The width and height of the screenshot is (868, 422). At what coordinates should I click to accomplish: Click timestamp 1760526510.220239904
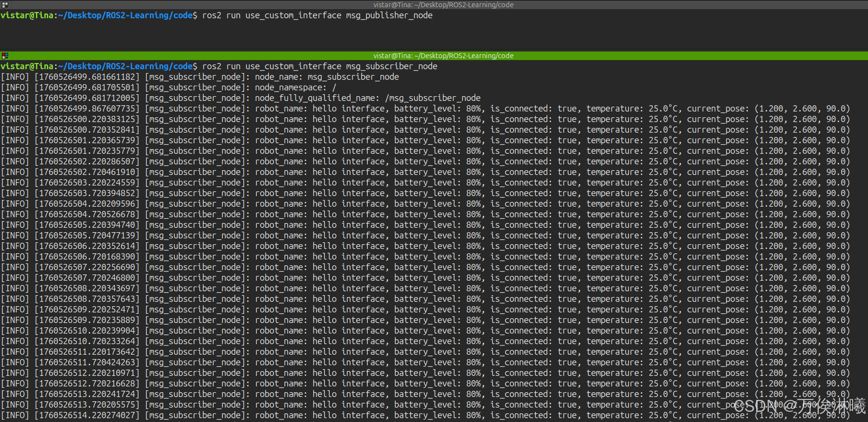click(x=87, y=331)
